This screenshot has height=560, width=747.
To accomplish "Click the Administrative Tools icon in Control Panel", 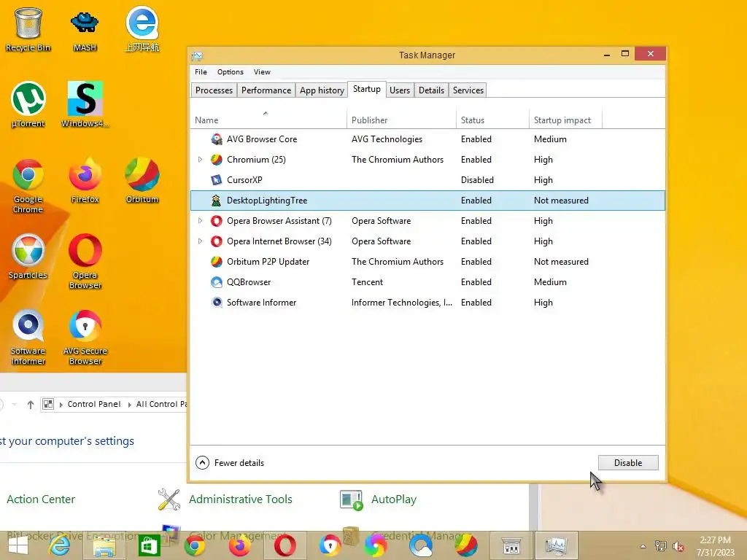I will (x=169, y=499).
